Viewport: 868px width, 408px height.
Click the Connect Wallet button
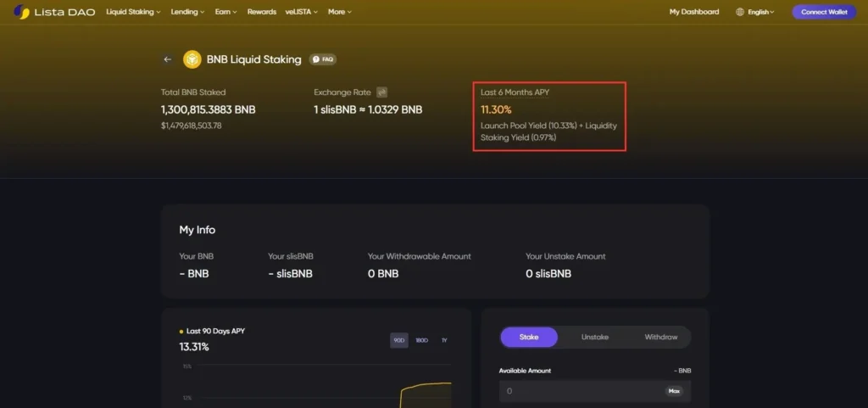tap(824, 12)
